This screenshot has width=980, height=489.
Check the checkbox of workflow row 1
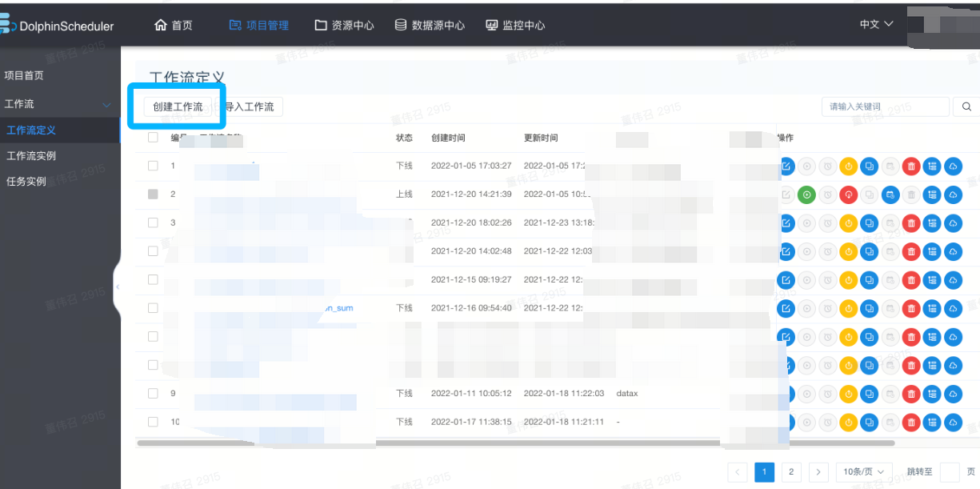click(x=151, y=166)
